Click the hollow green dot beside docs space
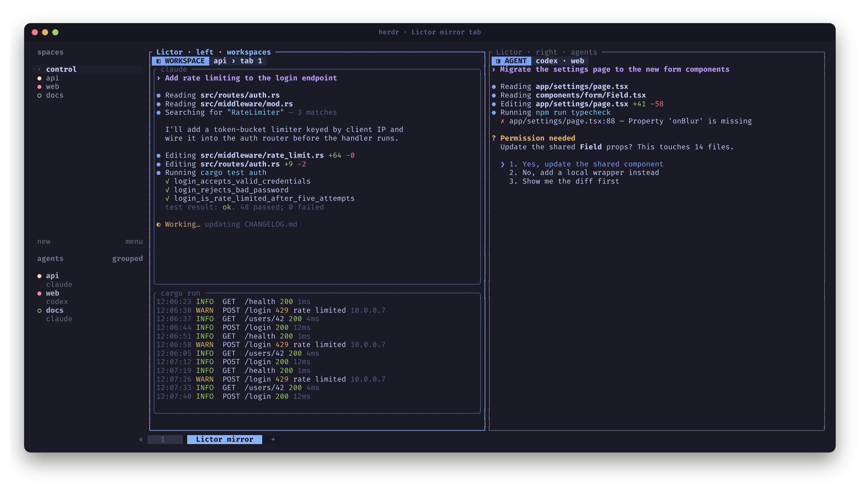Image resolution: width=868 pixels, height=494 pixels. [39, 96]
